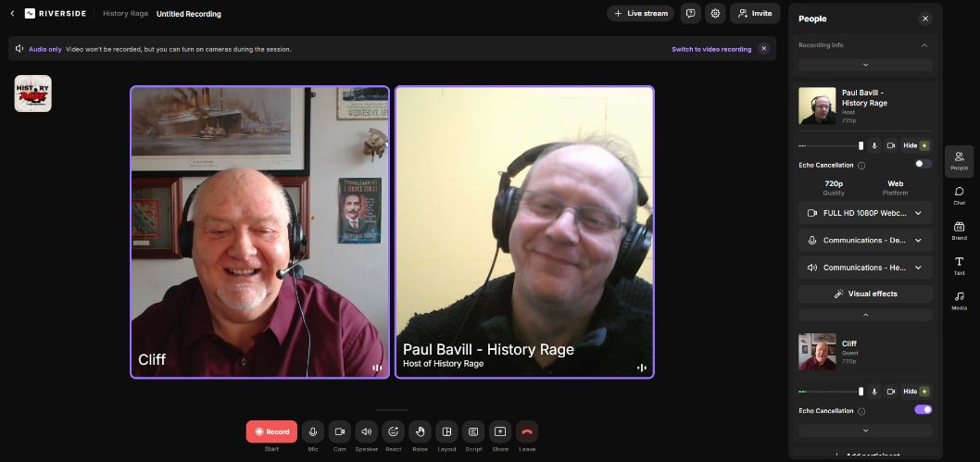Click the Live stream button

(x=641, y=13)
